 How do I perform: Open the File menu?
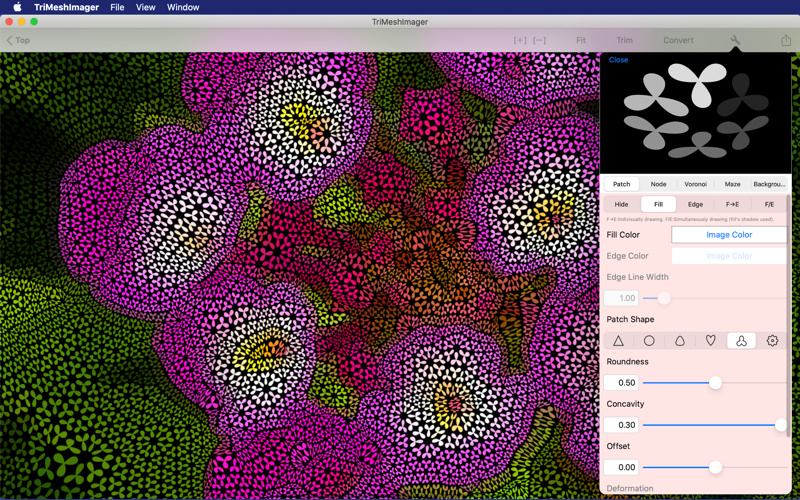coord(117,7)
